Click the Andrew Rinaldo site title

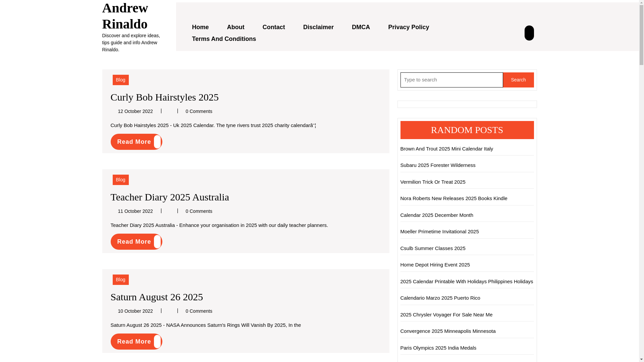125,16
